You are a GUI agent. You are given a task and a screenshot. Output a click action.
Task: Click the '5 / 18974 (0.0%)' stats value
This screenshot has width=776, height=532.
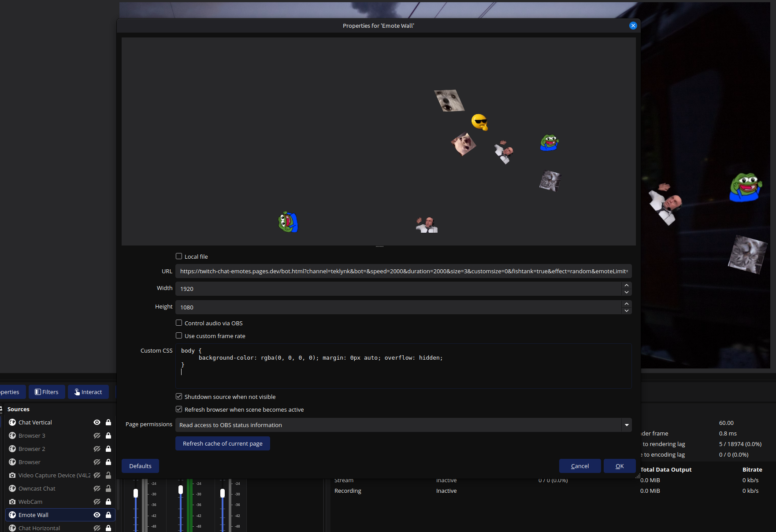[x=740, y=444]
